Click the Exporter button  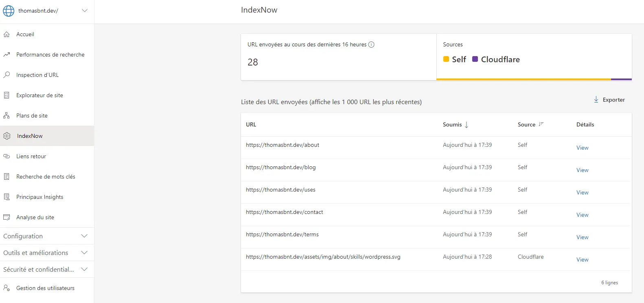click(x=609, y=100)
